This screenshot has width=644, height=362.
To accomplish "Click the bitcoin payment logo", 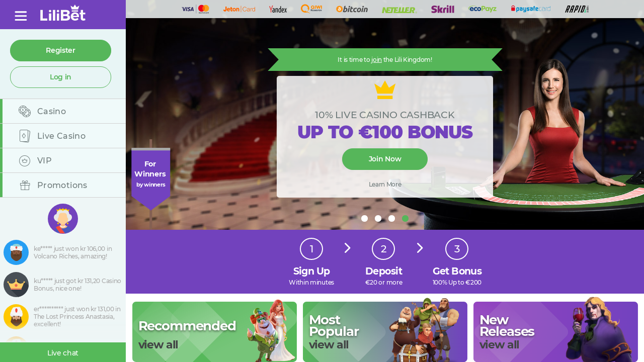I will point(352,9).
